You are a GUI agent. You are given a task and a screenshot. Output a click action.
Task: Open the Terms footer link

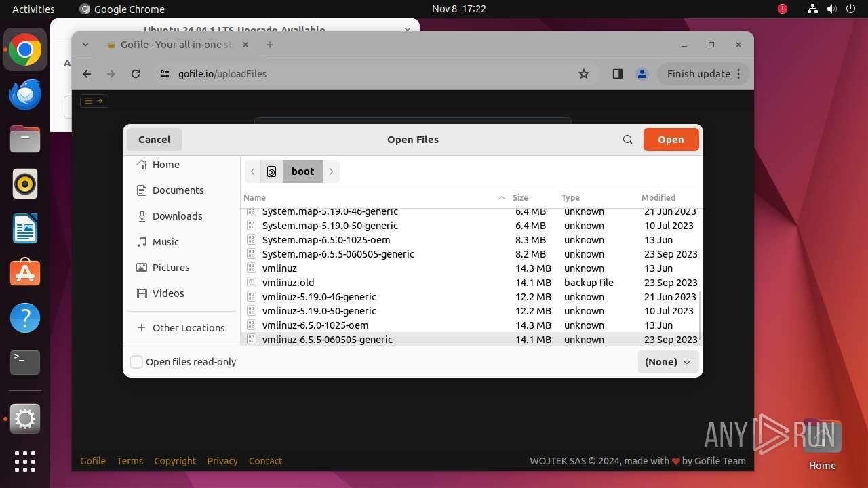[x=130, y=461]
